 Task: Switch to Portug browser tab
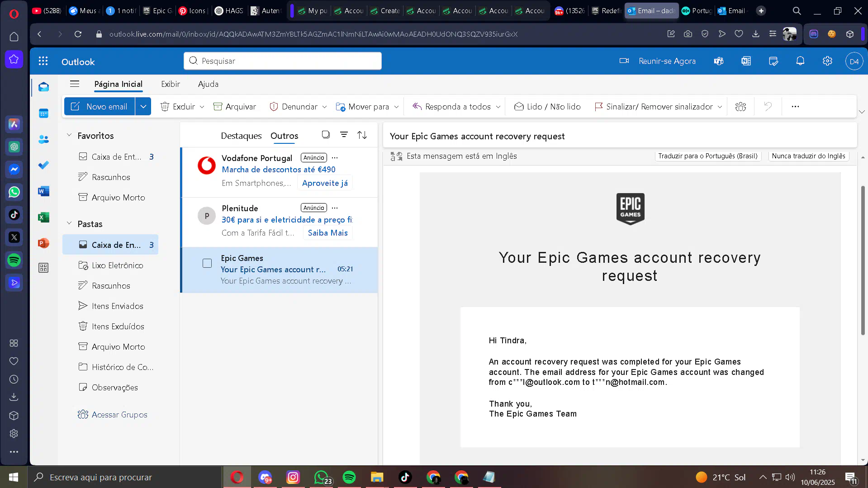point(697,10)
